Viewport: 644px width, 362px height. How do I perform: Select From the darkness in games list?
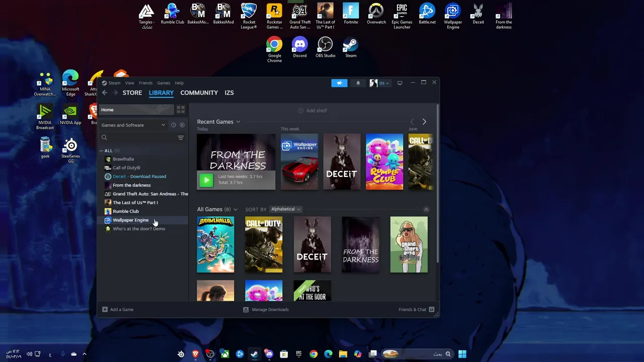[x=143, y=185]
